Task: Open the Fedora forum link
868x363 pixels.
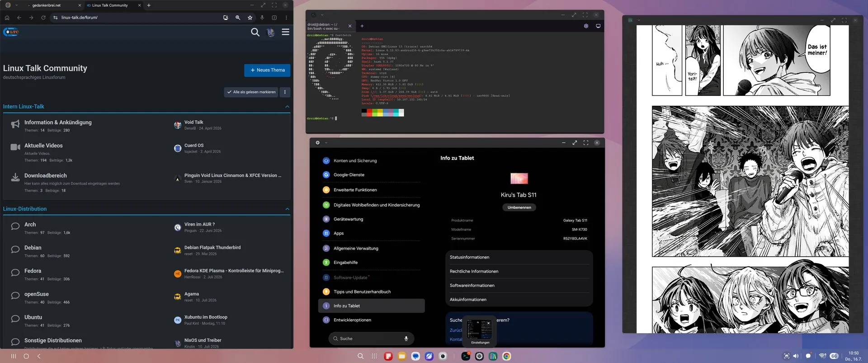Action: coord(33,271)
